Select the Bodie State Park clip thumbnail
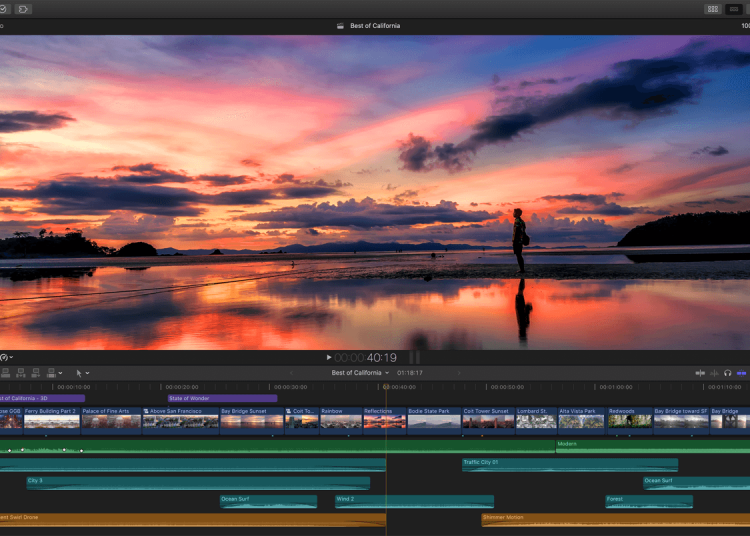This screenshot has height=536, width=750. pos(434,421)
